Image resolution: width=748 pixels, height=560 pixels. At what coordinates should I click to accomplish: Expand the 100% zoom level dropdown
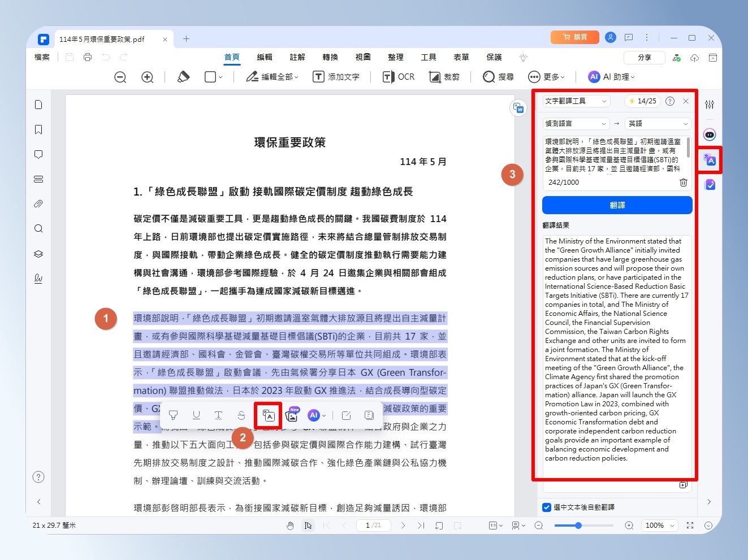660,526
